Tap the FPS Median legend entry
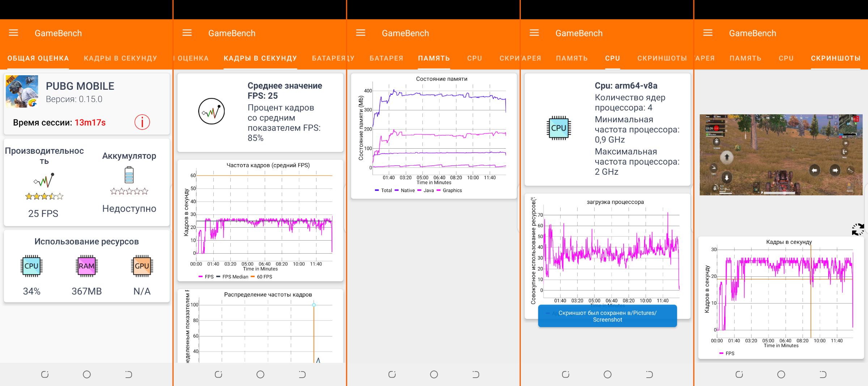The image size is (868, 386). (232, 277)
